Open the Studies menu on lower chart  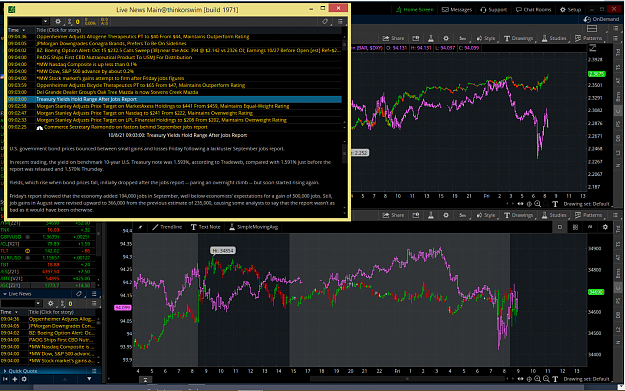(x=554, y=215)
